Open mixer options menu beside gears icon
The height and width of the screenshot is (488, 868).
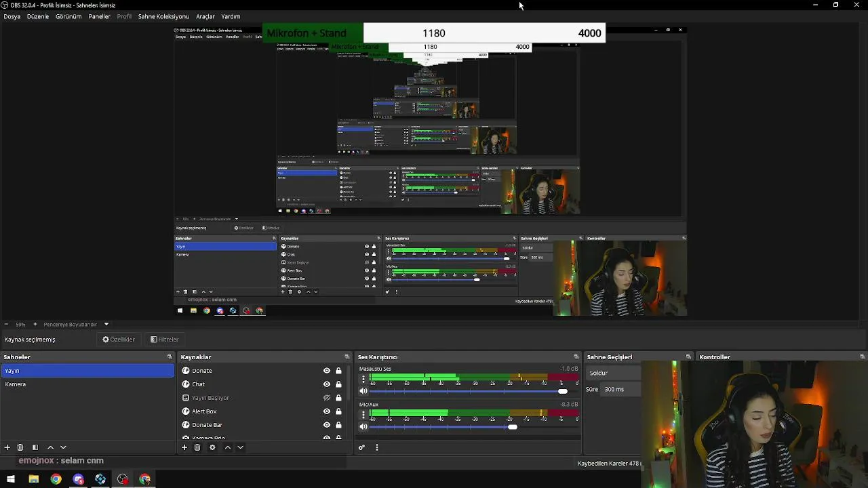pos(377,447)
